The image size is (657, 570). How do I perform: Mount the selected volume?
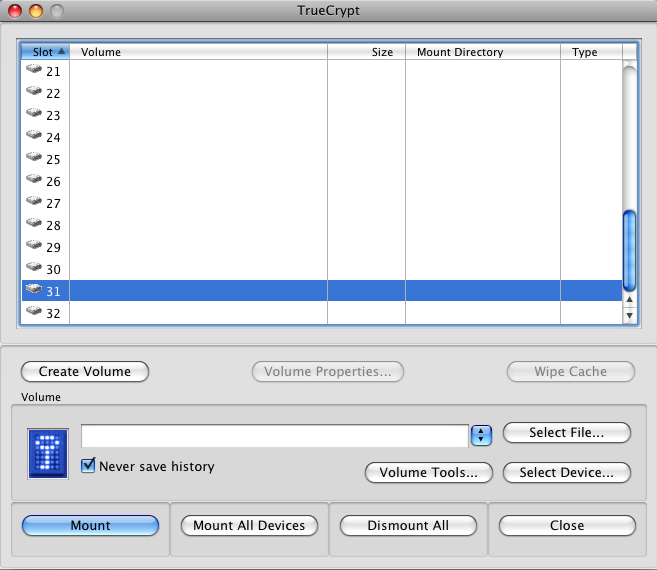(91, 525)
